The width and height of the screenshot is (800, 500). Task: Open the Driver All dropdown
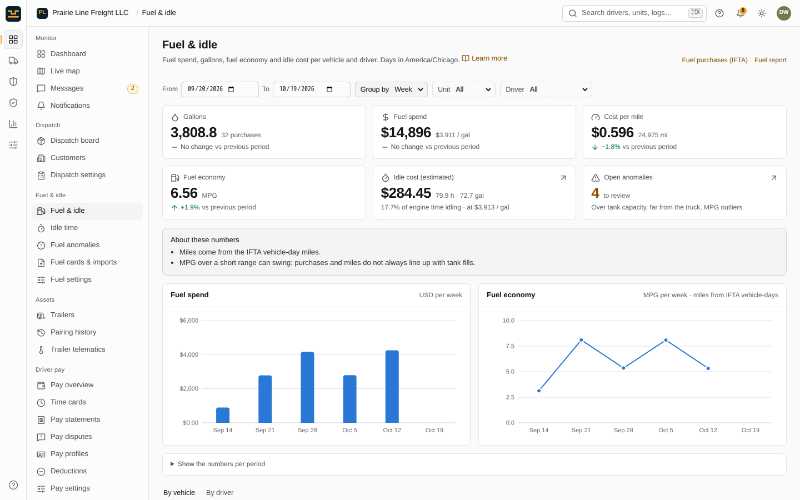coord(546,89)
